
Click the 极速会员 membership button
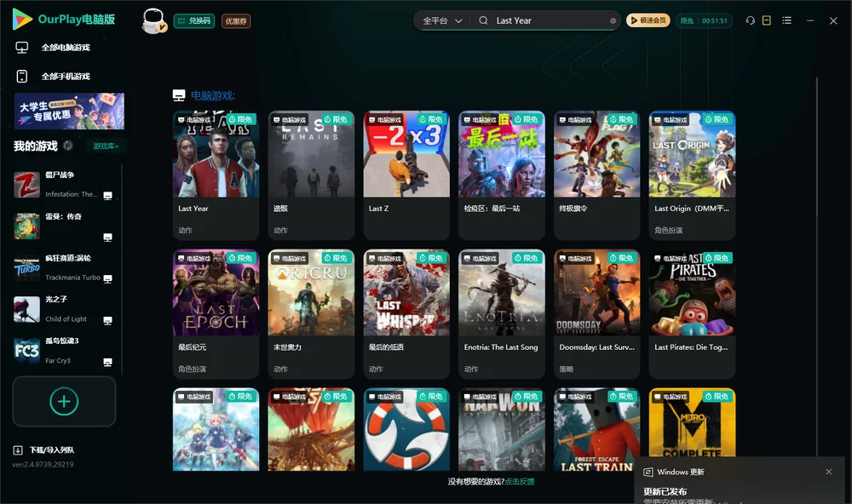pos(648,20)
